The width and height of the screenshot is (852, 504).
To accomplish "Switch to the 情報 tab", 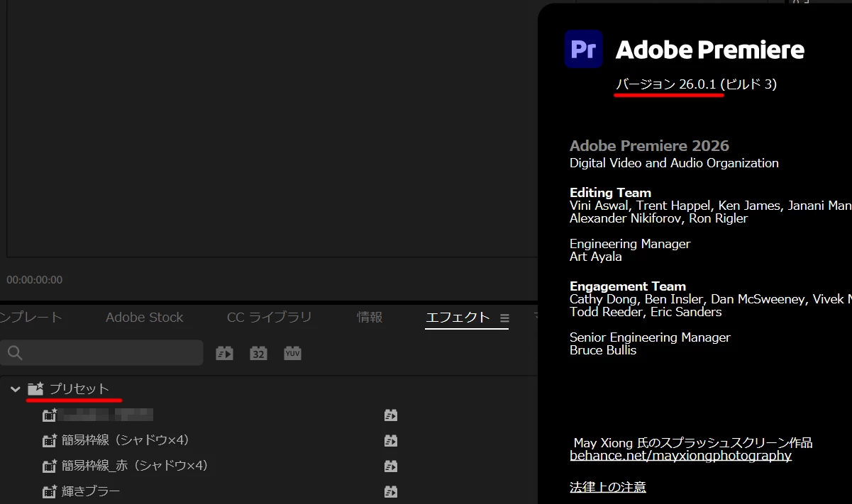I will point(370,318).
